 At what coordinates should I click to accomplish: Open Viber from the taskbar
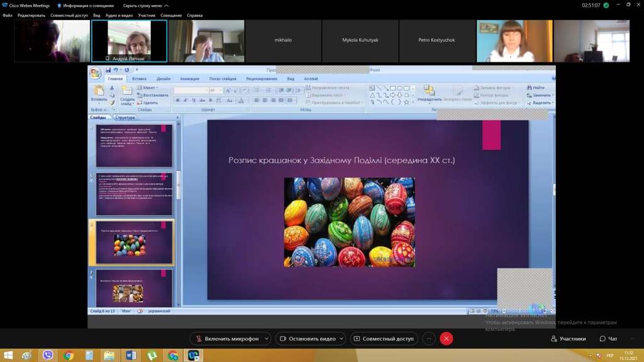(x=48, y=356)
